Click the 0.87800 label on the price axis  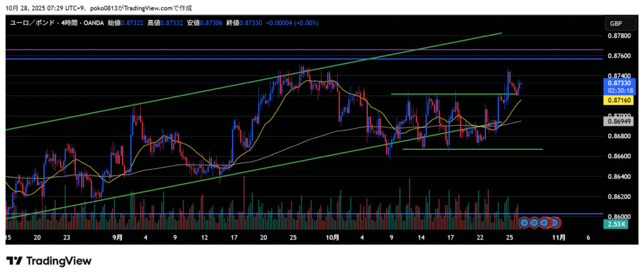[619, 36]
